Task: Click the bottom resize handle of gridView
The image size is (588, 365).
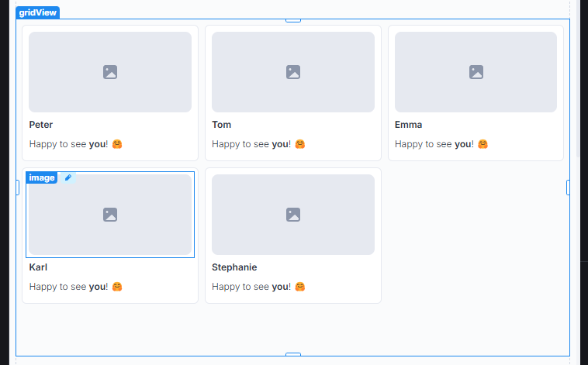Action: coord(293,354)
